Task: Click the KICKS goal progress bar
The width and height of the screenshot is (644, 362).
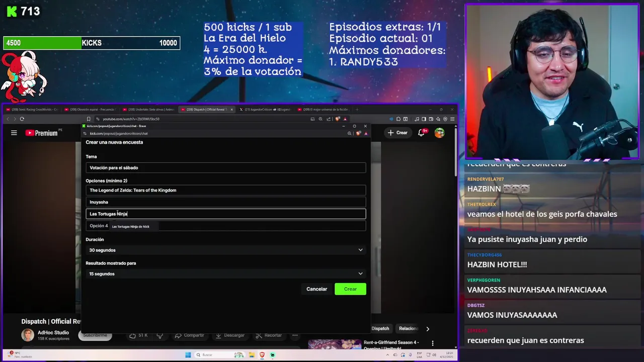Action: [92, 43]
